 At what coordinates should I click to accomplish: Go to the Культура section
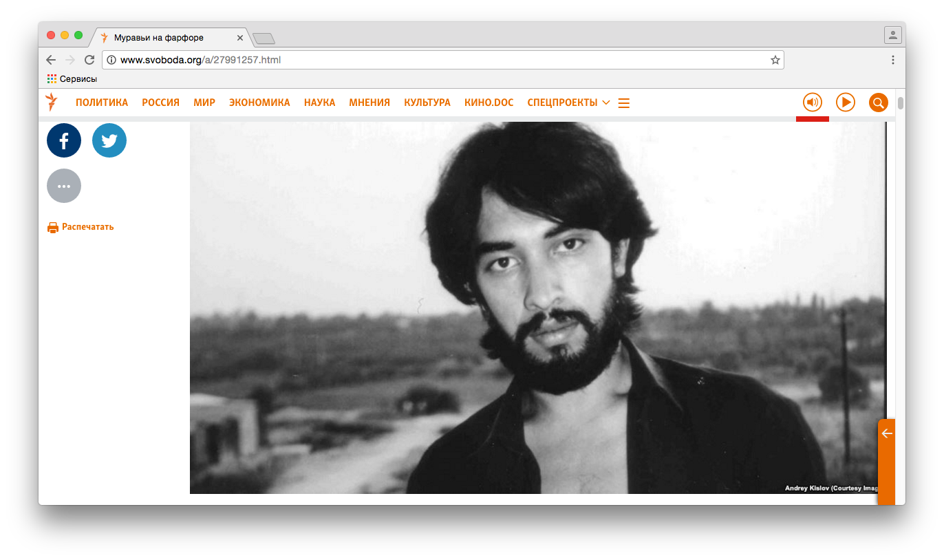[427, 103]
